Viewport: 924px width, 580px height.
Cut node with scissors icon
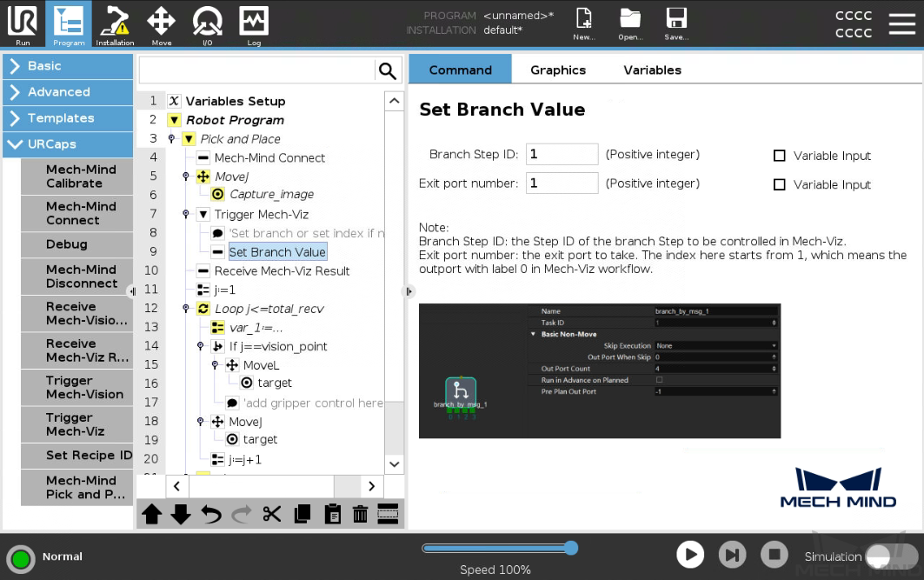tap(272, 514)
